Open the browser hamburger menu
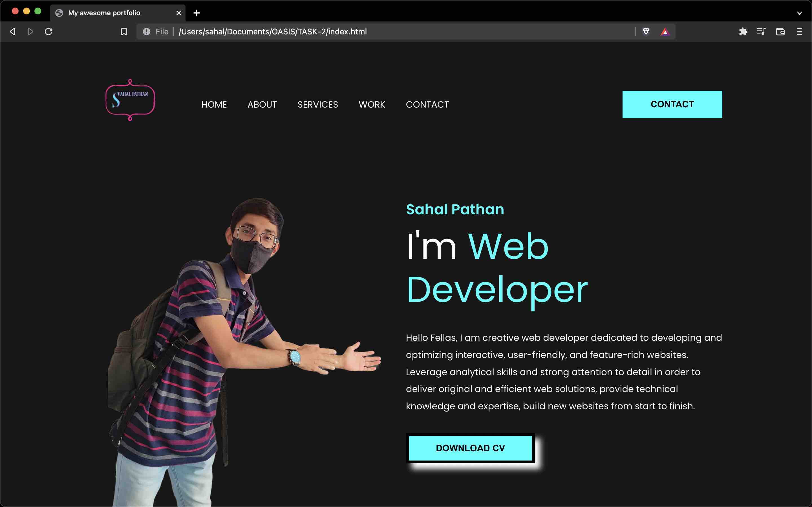 799,32
